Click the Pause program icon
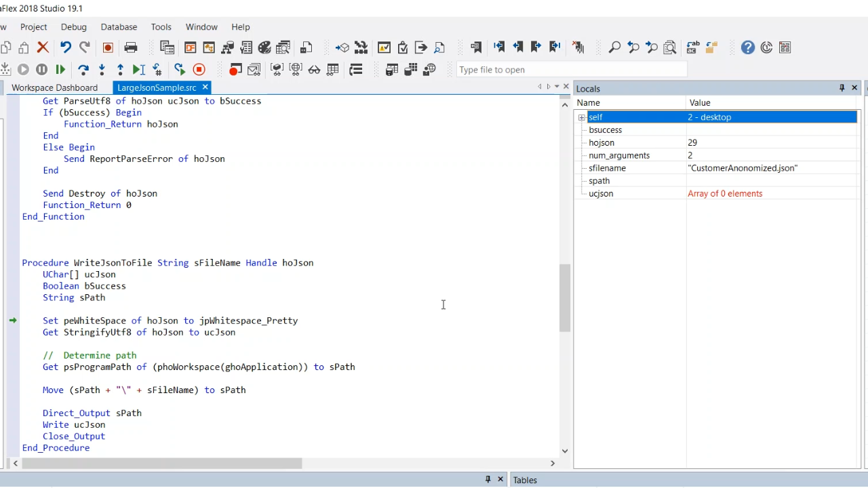 (x=41, y=69)
